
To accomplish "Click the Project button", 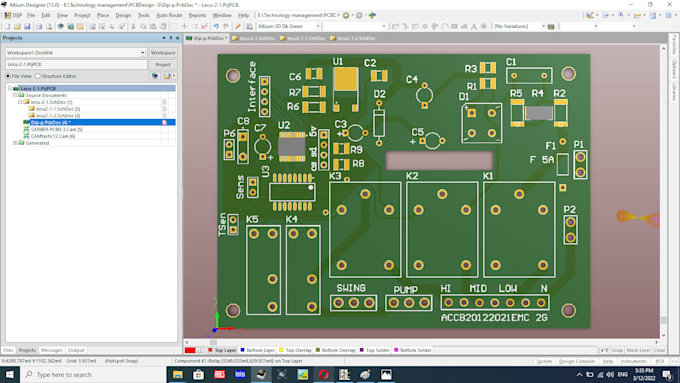I will [163, 65].
